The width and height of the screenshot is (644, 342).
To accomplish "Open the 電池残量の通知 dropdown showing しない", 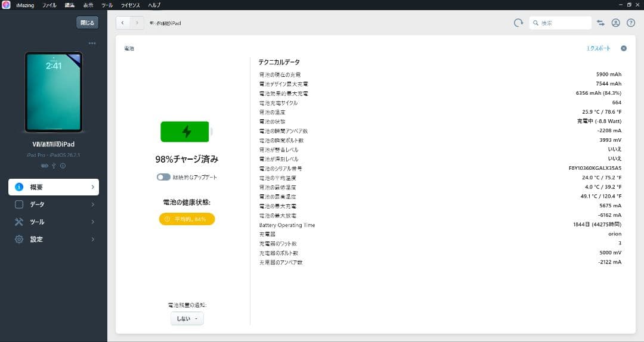I will pyautogui.click(x=187, y=319).
